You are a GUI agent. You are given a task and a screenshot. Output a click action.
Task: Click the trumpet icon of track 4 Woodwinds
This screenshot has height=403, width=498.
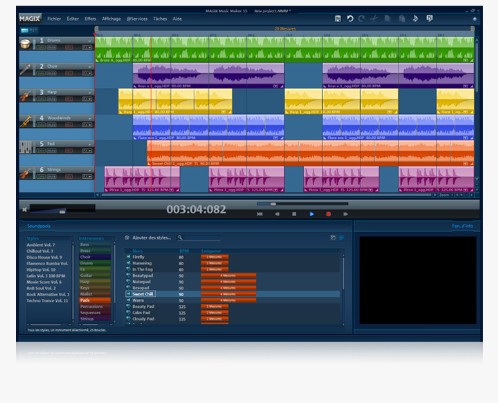tap(25, 121)
